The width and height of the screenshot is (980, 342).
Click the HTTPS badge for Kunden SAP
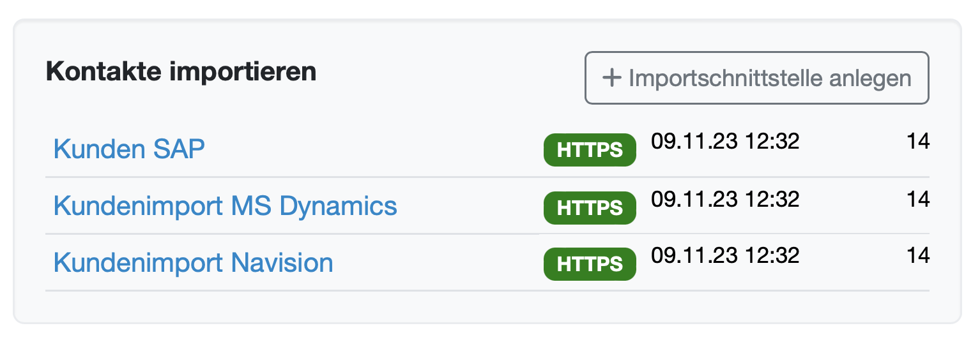(x=590, y=150)
